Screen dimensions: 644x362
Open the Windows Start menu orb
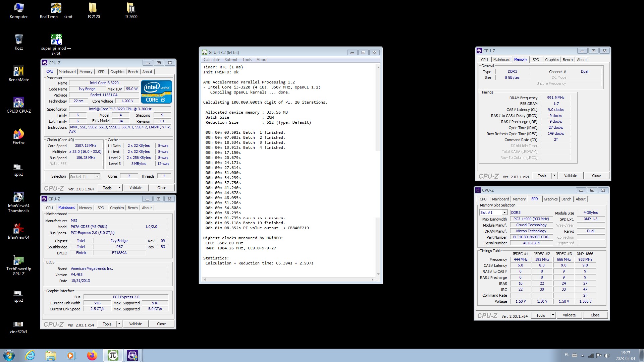pyautogui.click(x=9, y=355)
